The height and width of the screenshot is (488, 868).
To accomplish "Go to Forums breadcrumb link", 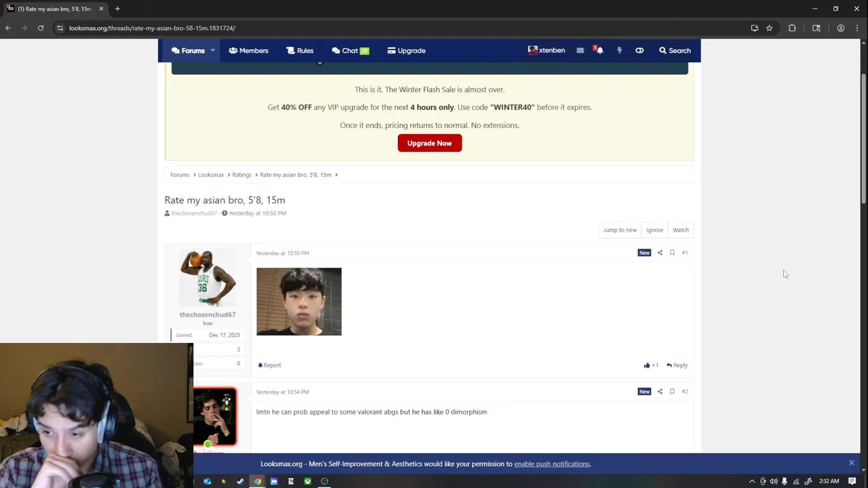I will (x=180, y=175).
